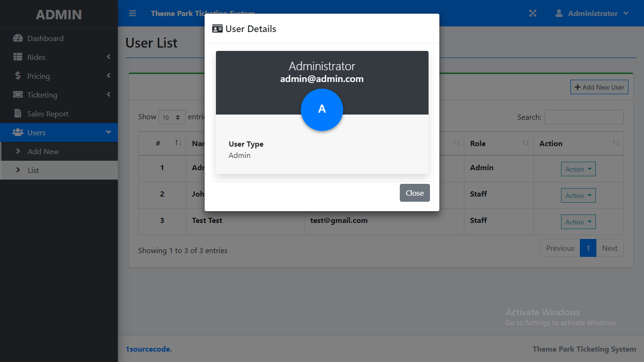Toggle the sidebar with the hamburger icon

(x=132, y=13)
